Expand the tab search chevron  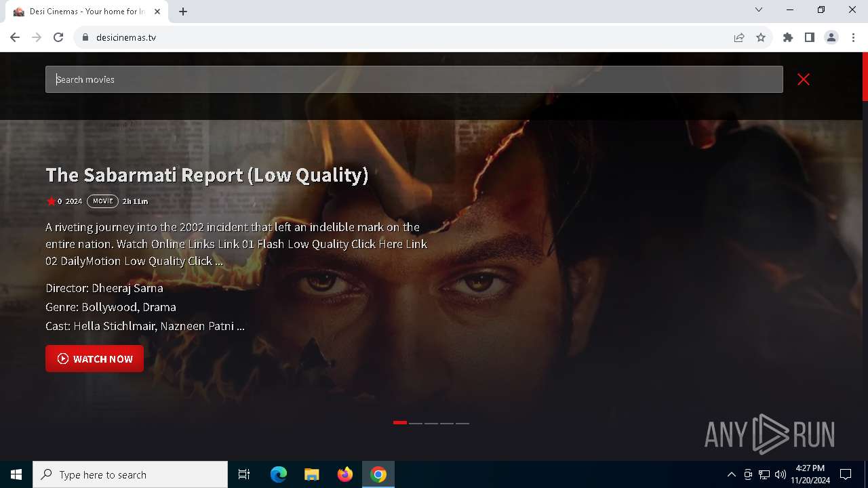(x=759, y=9)
